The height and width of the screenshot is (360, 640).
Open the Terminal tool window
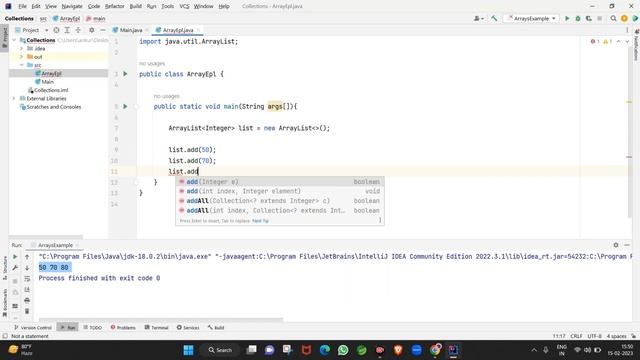click(156, 327)
